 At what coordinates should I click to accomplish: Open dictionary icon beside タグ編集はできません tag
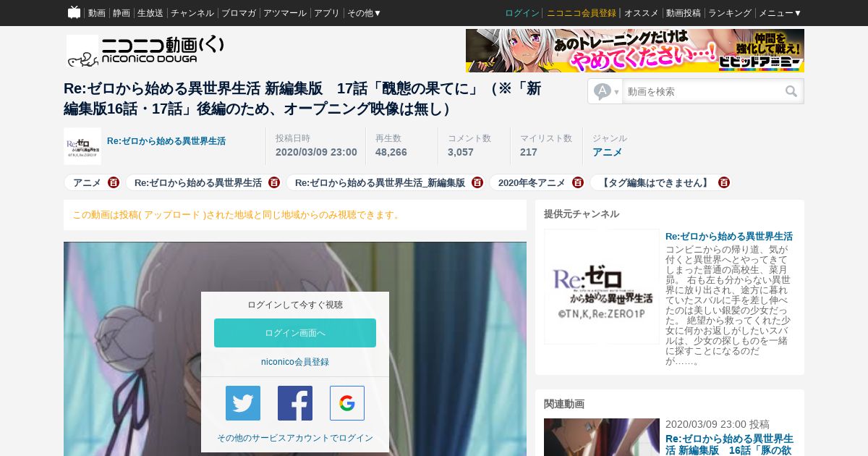[x=724, y=182]
